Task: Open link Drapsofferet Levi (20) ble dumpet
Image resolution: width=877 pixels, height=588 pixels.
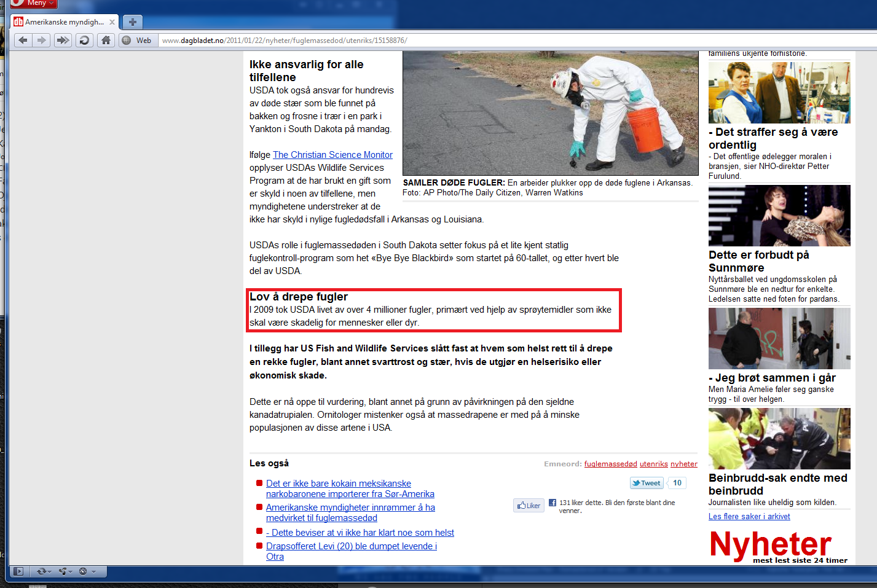Action: pos(352,552)
